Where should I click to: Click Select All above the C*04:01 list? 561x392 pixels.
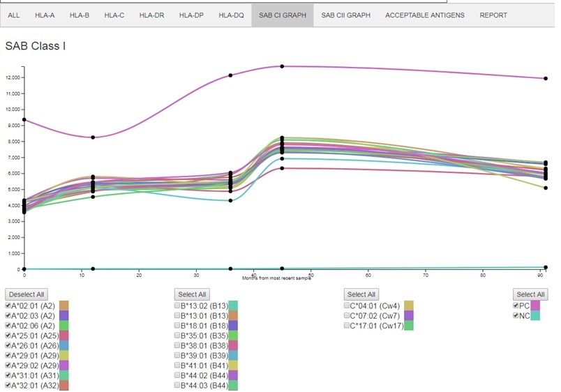361,294
